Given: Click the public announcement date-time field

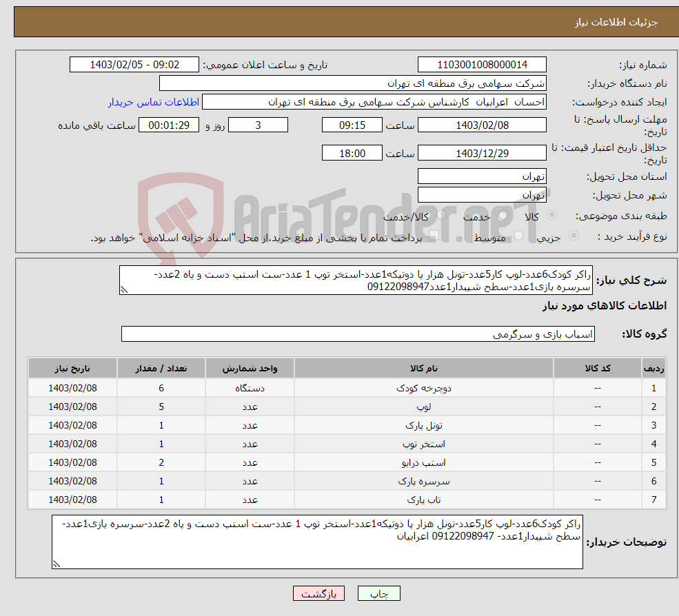Looking at the screenshot, I should click(x=134, y=65).
